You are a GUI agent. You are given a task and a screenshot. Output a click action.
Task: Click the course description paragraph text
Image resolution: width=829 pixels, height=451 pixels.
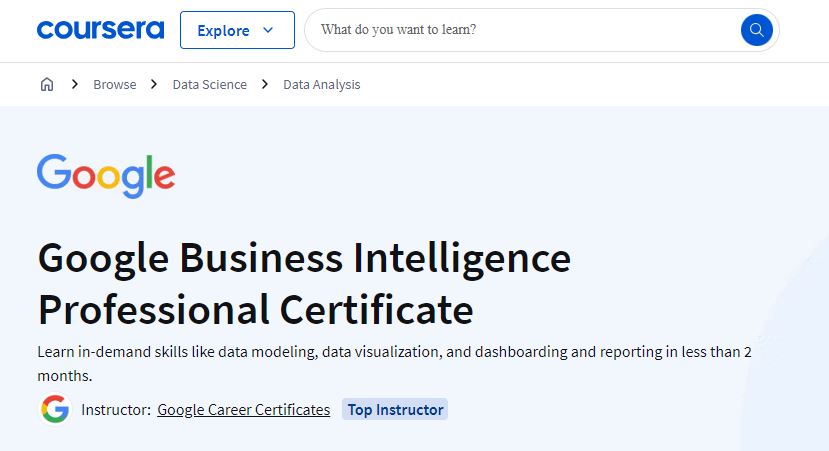point(394,363)
